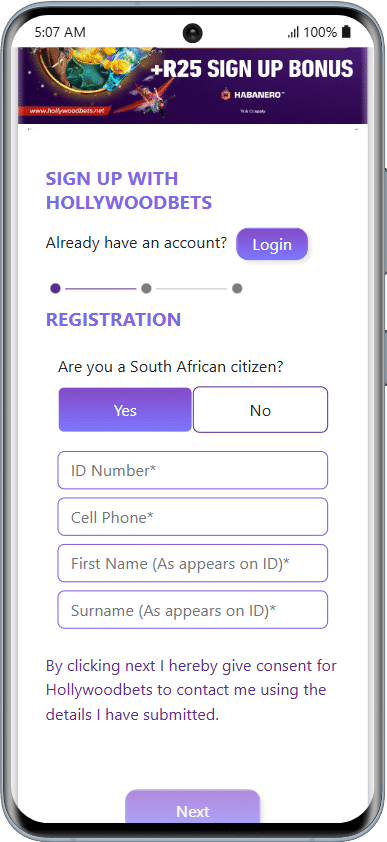387x842 pixels.
Task: Click the www.hollywoodbets.net link in banner
Action: (65, 111)
